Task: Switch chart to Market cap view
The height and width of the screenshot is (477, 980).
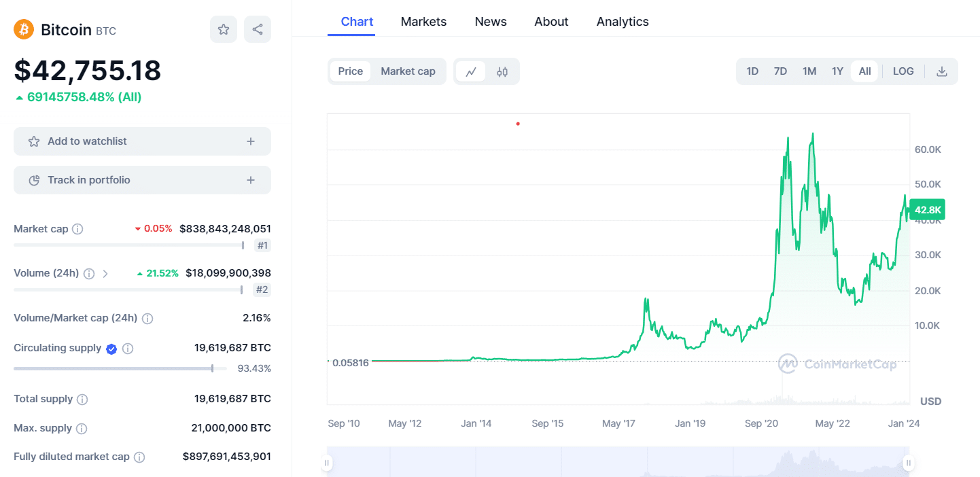Action: click(408, 71)
